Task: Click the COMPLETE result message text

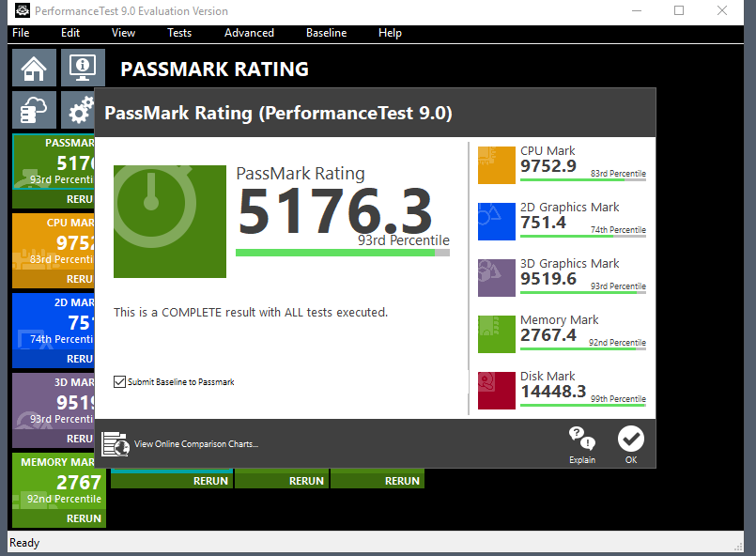Action: pyautogui.click(x=251, y=313)
